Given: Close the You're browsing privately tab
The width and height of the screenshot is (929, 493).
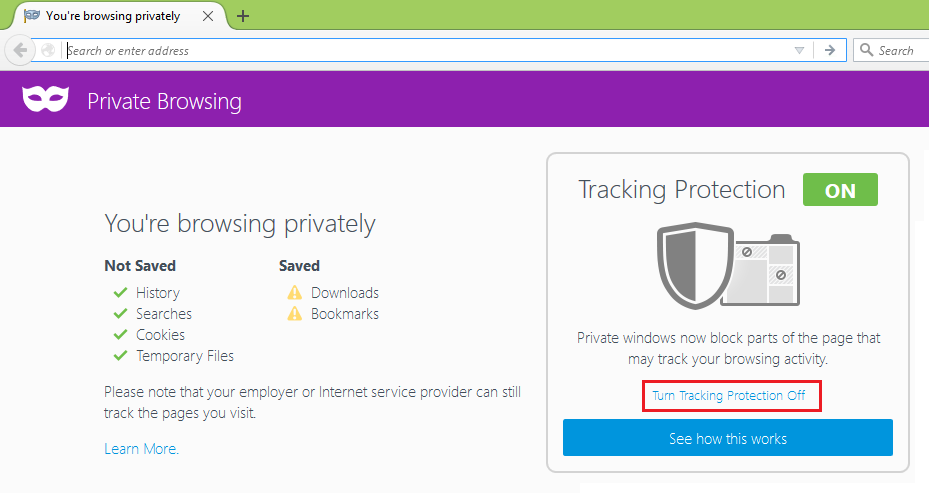Looking at the screenshot, I should (208, 16).
